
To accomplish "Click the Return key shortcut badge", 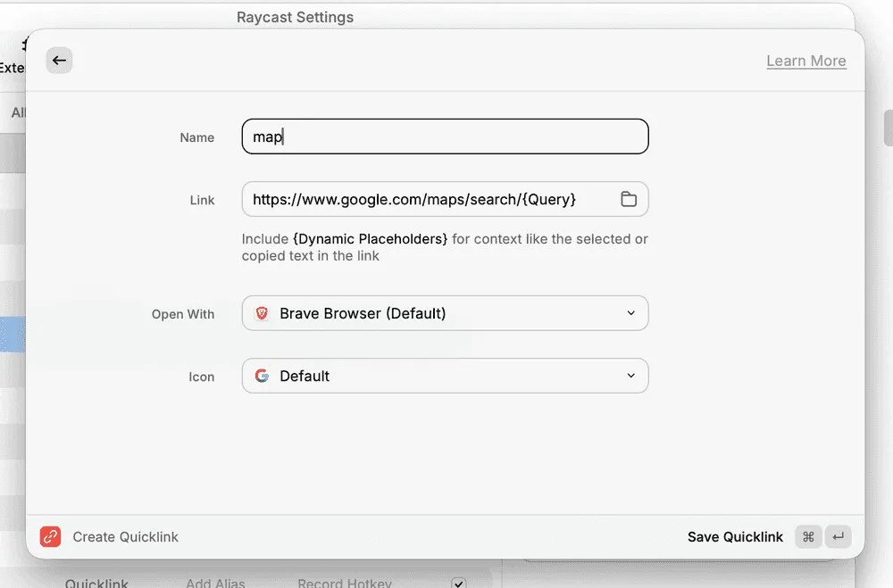I will pyautogui.click(x=839, y=537).
